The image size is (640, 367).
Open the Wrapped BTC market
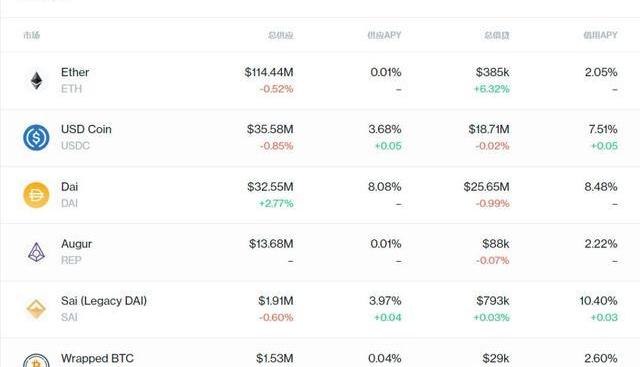tap(97, 358)
